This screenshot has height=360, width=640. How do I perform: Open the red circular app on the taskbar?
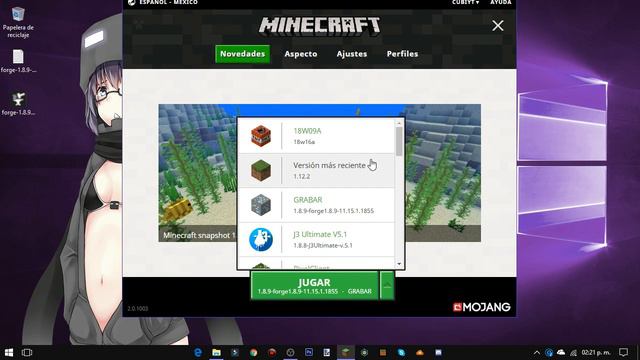[272, 352]
